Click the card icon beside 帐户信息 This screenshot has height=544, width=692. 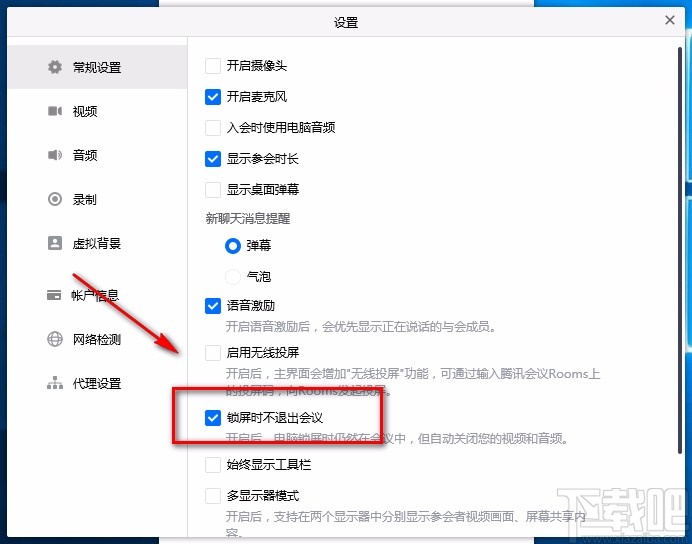point(54,295)
